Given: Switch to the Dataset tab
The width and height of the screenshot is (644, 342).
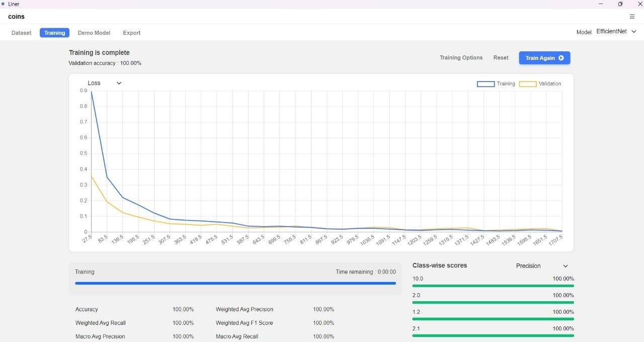Looking at the screenshot, I should [x=21, y=33].
